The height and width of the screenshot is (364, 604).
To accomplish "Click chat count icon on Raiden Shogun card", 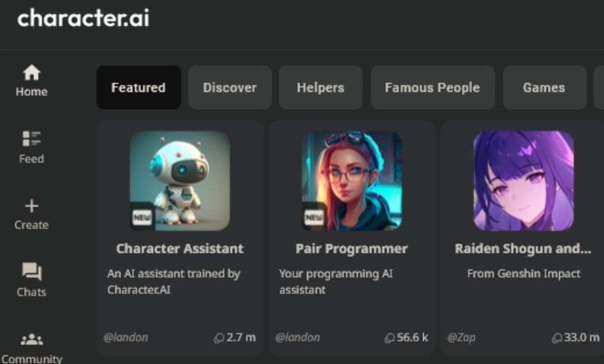I will click(x=556, y=338).
